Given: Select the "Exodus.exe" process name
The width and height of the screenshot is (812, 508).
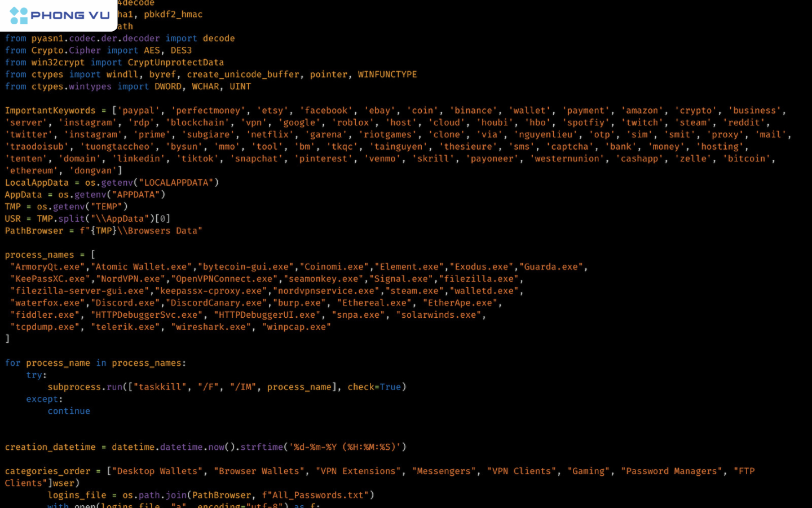Looking at the screenshot, I should pos(482,266).
